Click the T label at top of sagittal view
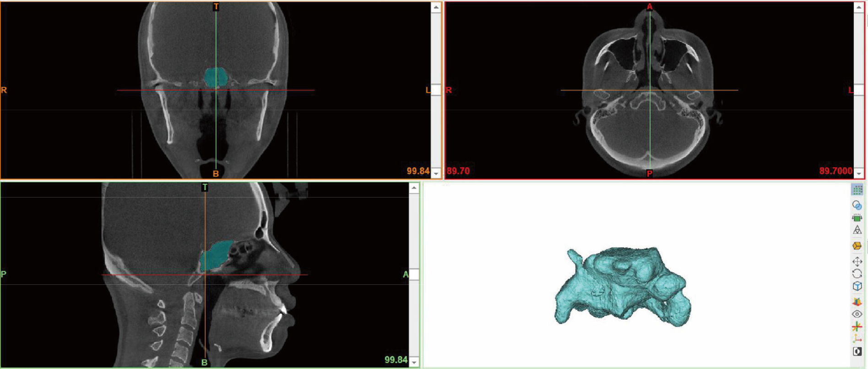The width and height of the screenshot is (868, 369). click(x=205, y=187)
